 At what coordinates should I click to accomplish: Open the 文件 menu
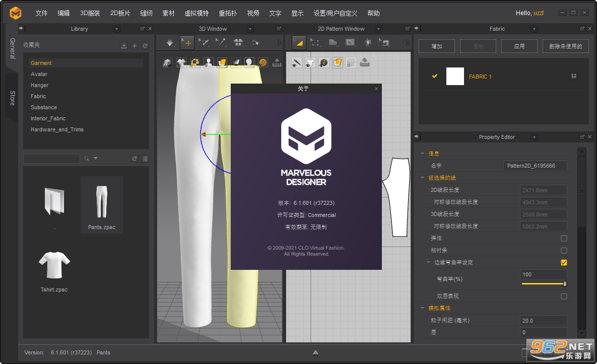click(41, 13)
